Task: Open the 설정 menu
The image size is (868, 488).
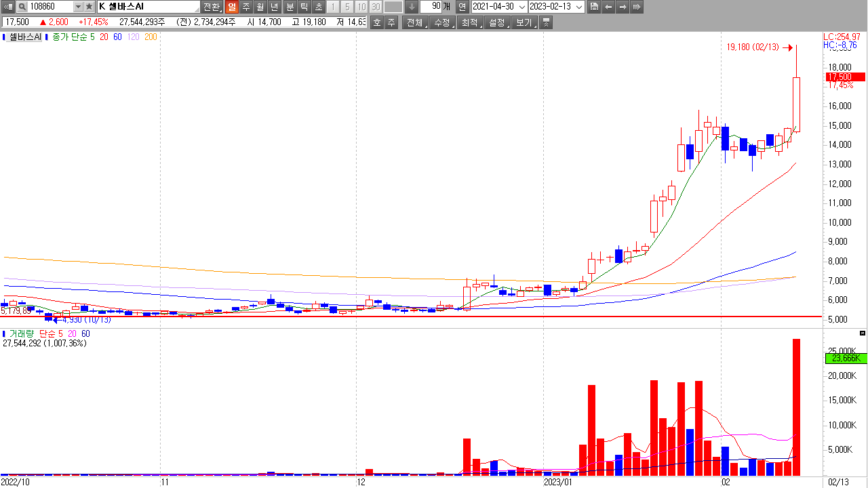Action: (x=496, y=22)
